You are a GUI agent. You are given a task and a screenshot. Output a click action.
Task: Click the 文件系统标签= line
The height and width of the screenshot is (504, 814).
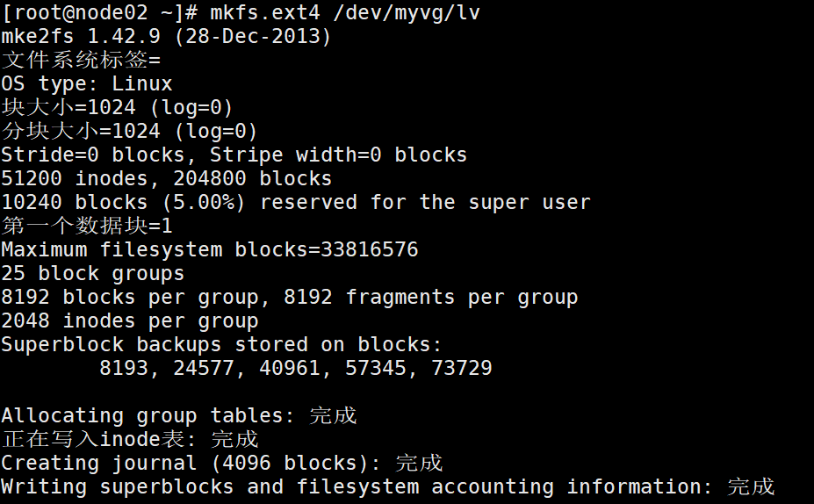81,61
